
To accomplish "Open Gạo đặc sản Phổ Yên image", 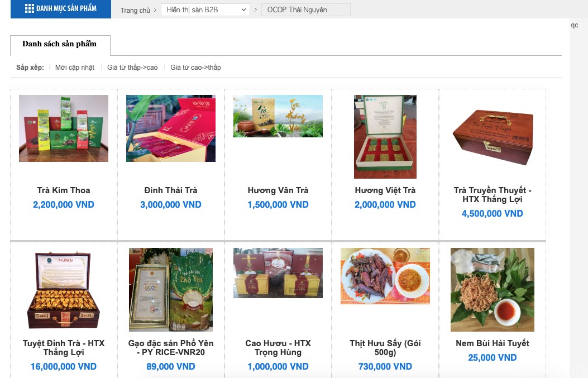I will [x=171, y=290].
